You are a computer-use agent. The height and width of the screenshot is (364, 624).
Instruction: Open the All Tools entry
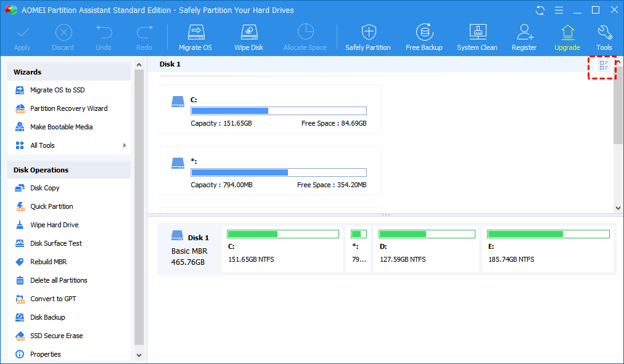coord(42,145)
